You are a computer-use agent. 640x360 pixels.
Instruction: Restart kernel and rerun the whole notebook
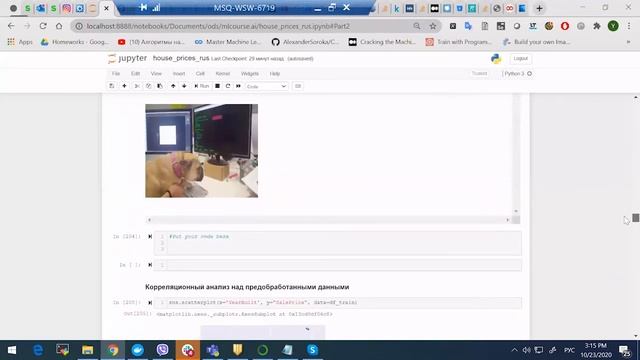(x=238, y=86)
